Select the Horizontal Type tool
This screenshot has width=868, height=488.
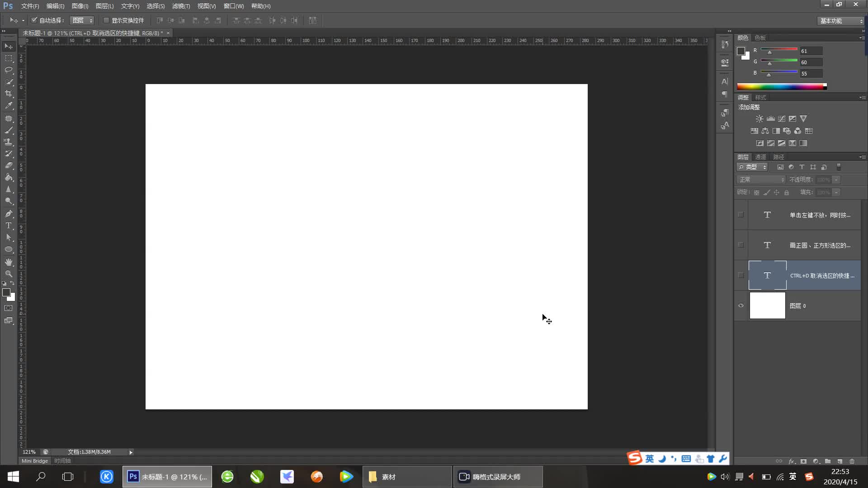[9, 225]
